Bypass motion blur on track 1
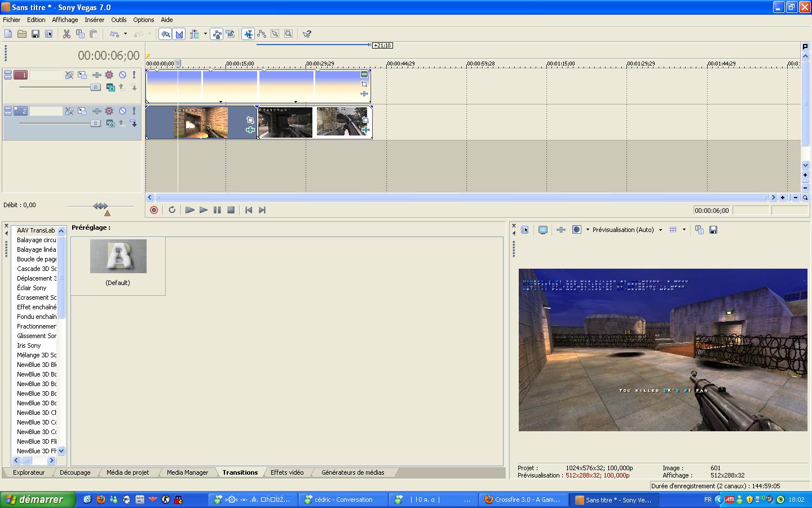The image size is (812, 508). (x=69, y=75)
